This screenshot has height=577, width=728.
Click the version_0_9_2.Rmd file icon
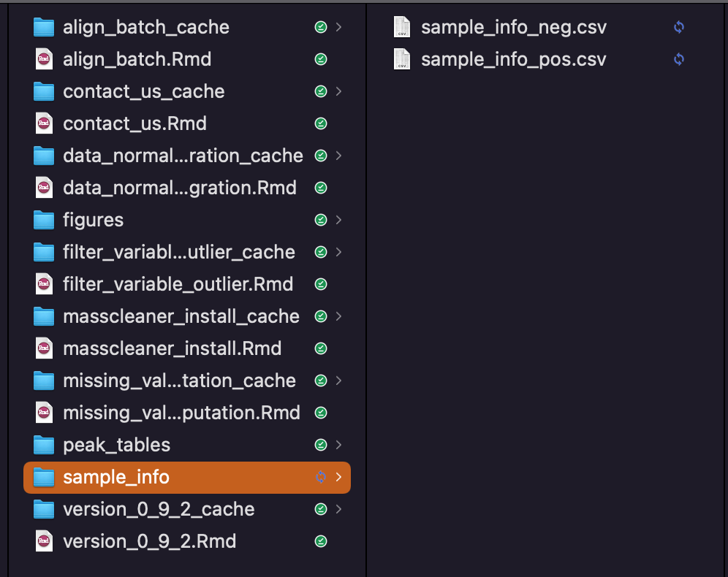pos(44,541)
